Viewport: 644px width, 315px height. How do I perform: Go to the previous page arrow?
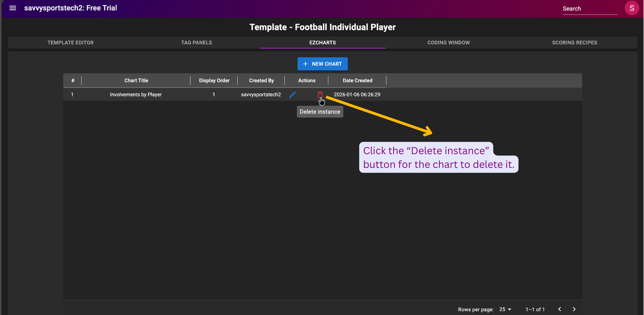559,309
